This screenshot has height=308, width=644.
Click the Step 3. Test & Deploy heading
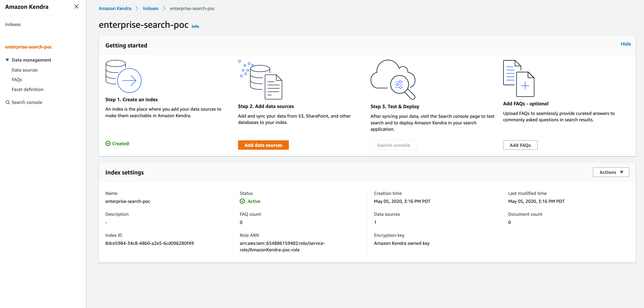point(395,106)
